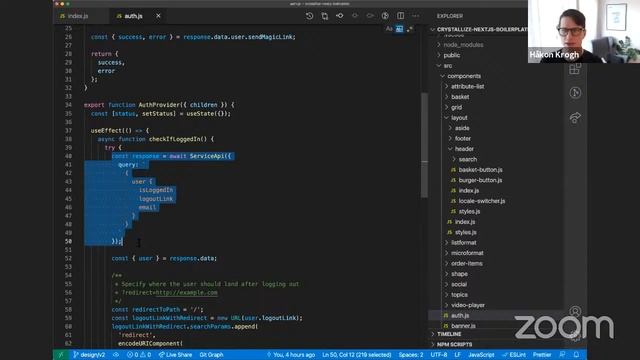Click the 'You, 4 hours ago' blame status
Viewport: 640px width, 360px height.
pos(291,355)
